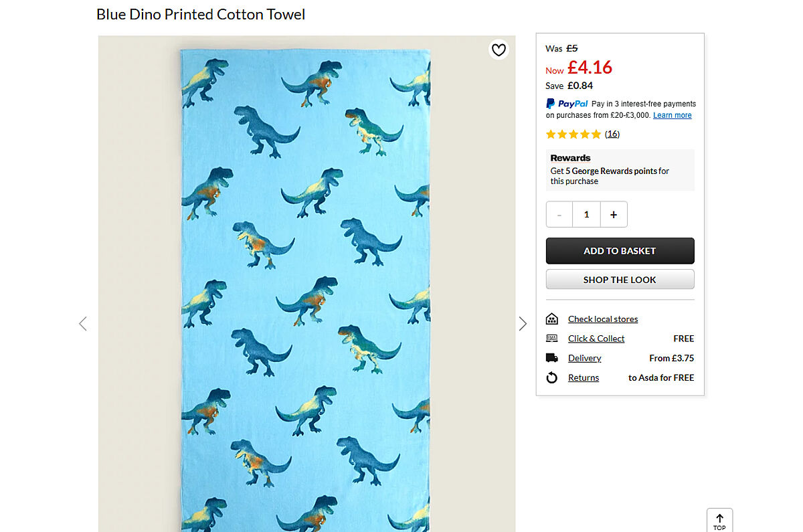
Task: Show the next product image
Action: click(x=523, y=324)
